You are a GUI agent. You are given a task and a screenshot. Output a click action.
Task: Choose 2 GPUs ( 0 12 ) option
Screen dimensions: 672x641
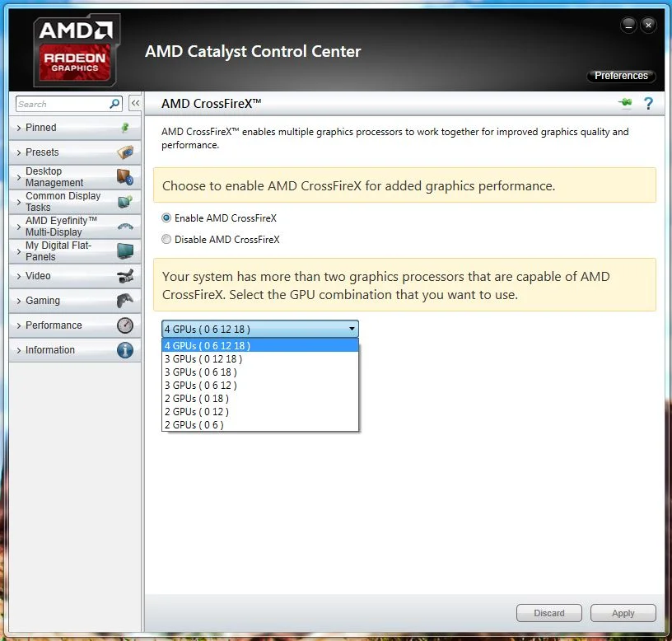[x=260, y=412]
